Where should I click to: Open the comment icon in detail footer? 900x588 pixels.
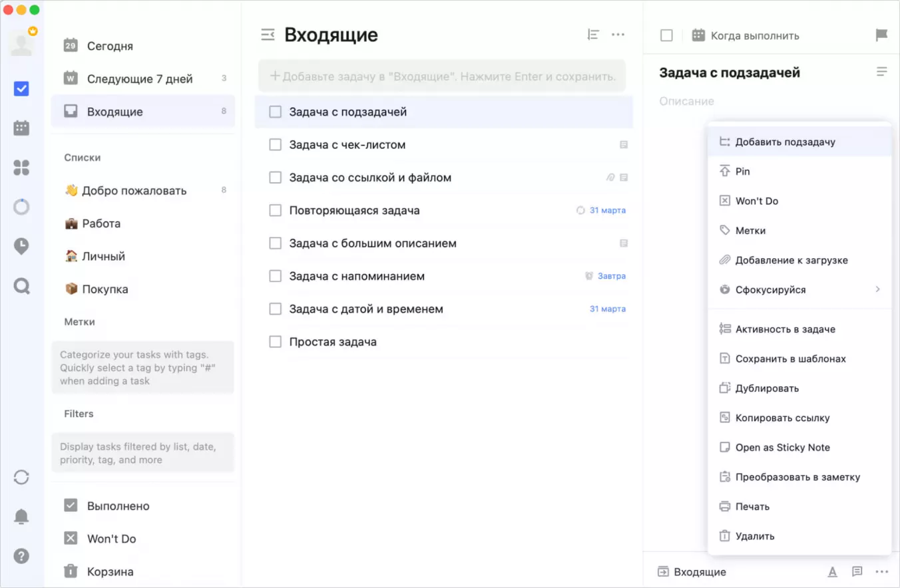[x=857, y=572]
